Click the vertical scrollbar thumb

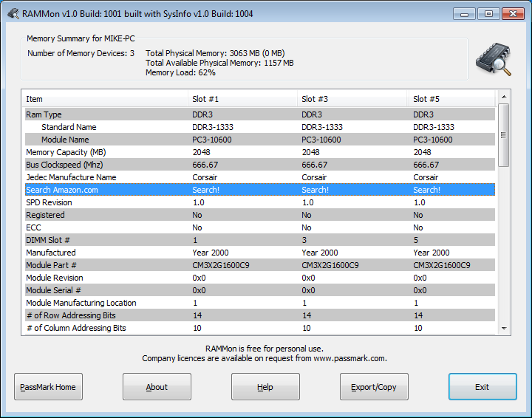[x=504, y=135]
